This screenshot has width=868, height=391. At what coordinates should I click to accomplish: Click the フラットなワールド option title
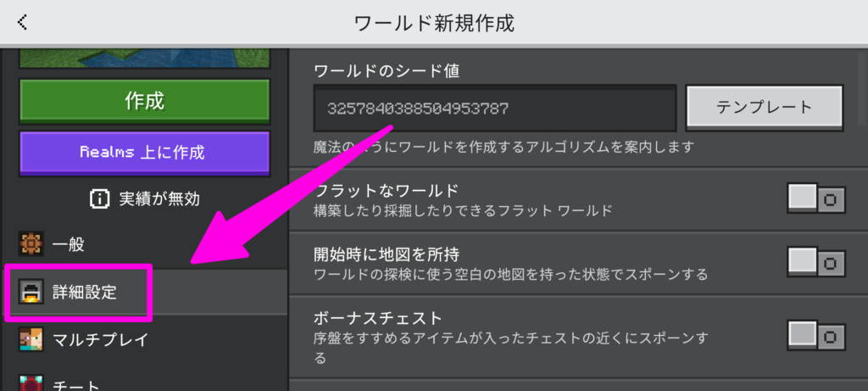tap(387, 191)
